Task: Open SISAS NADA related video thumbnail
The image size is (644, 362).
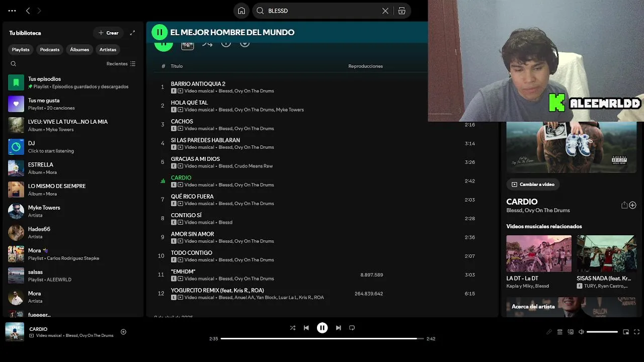Action: [606, 253]
